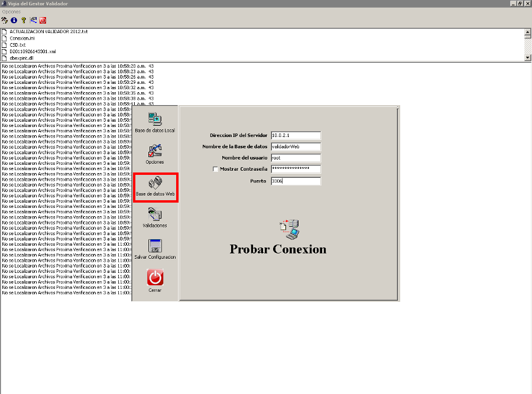Click the Salvar Configuracion icon
The width and height of the screenshot is (532, 394).
[155, 248]
